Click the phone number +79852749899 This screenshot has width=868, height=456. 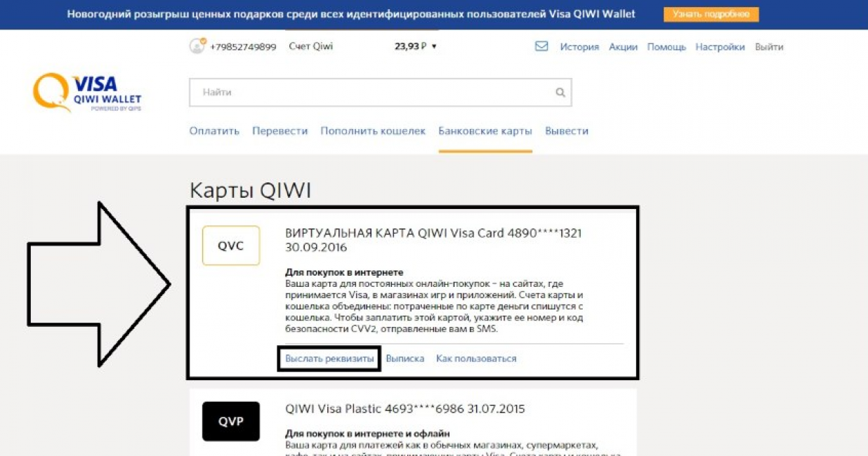(243, 47)
